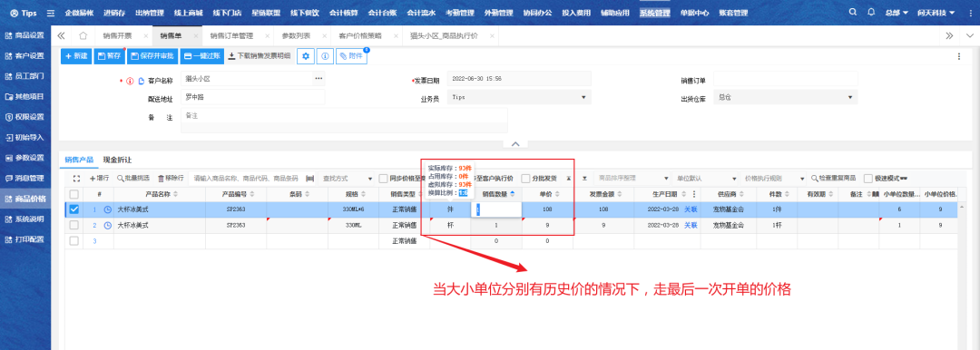Click the 新建 button
The width and height of the screenshot is (980, 350).
(76, 56)
